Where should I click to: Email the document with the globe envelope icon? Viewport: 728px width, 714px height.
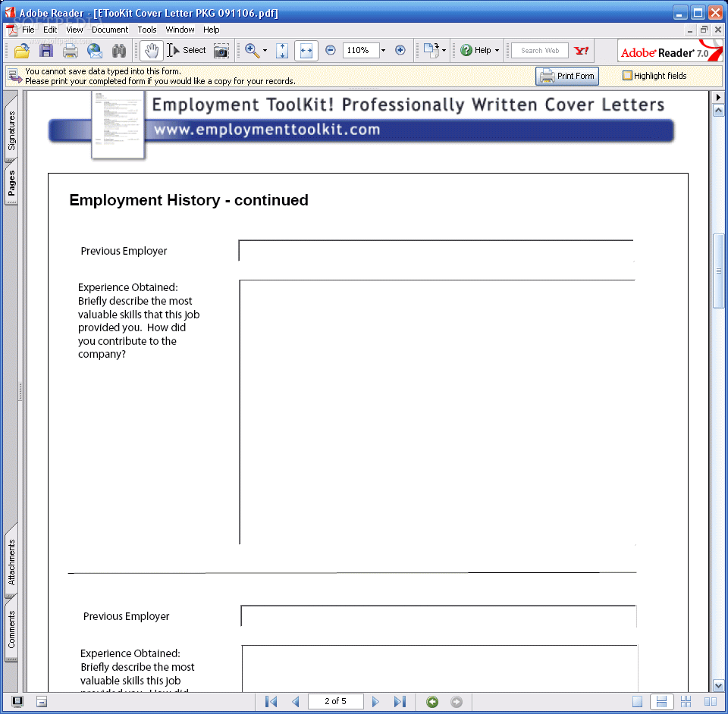95,51
